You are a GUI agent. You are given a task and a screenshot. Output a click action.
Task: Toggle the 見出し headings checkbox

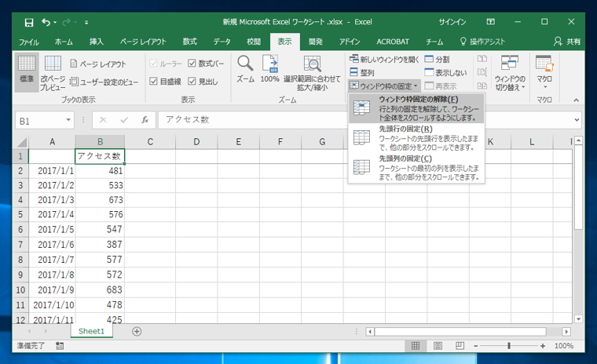[192, 81]
